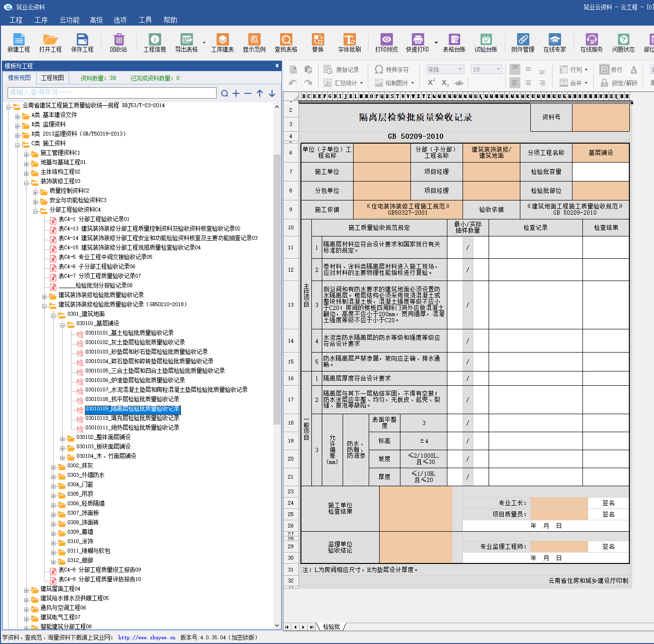Click the 新建工程 (New Project) icon

(18, 43)
